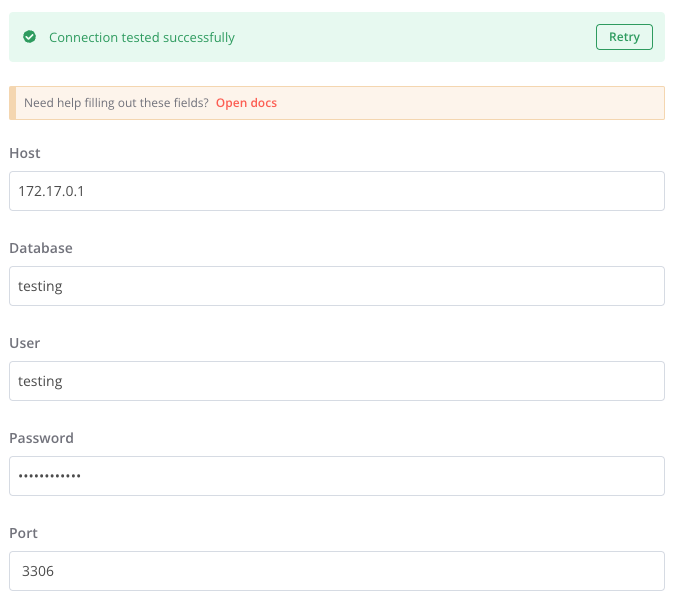Focus the Password input field
682x614 pixels.
point(336,476)
